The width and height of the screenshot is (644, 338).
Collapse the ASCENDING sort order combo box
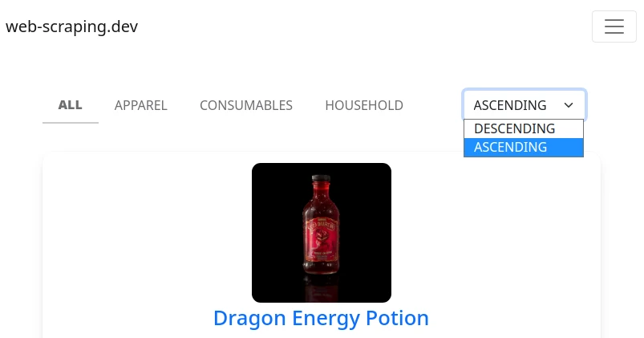point(525,105)
